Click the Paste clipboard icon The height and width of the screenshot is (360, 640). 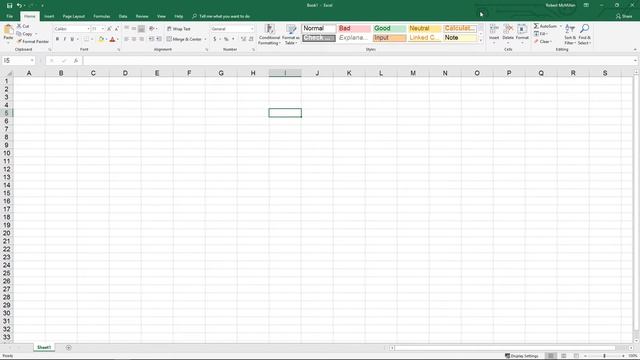(8, 29)
